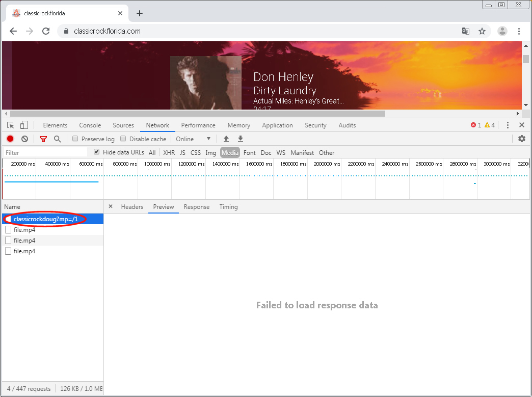Click the red error count indicator

pyautogui.click(x=476, y=125)
